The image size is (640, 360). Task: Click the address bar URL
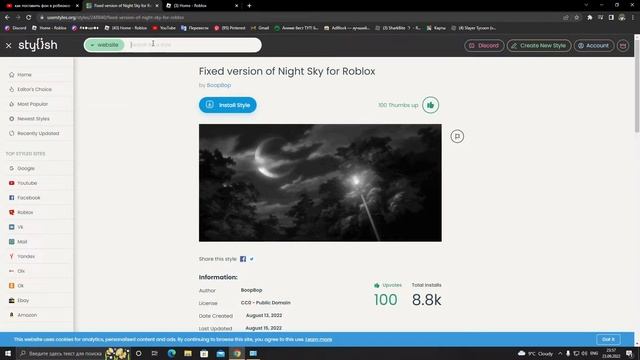point(115,18)
